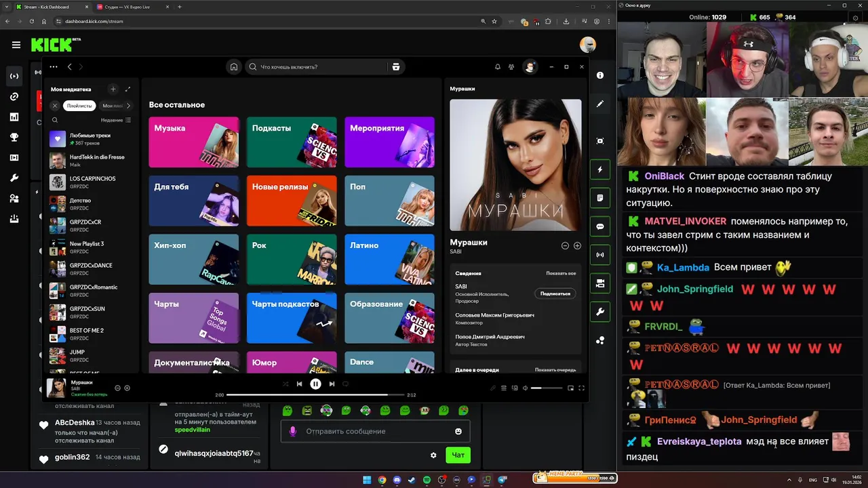Screen dimensions: 868x488
Task: Open Telegram from the Windows taskbar
Action: 502,480
